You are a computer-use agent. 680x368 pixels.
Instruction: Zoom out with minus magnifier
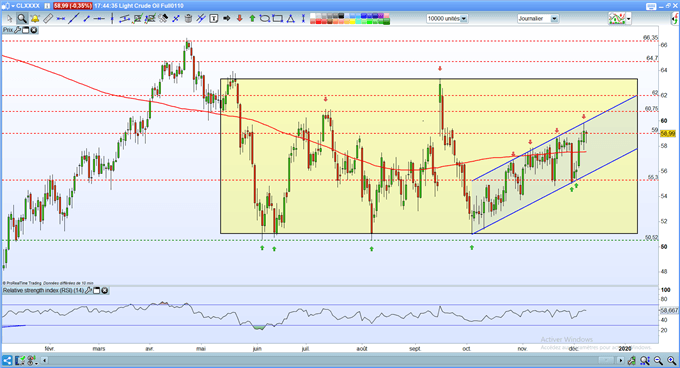point(658,360)
